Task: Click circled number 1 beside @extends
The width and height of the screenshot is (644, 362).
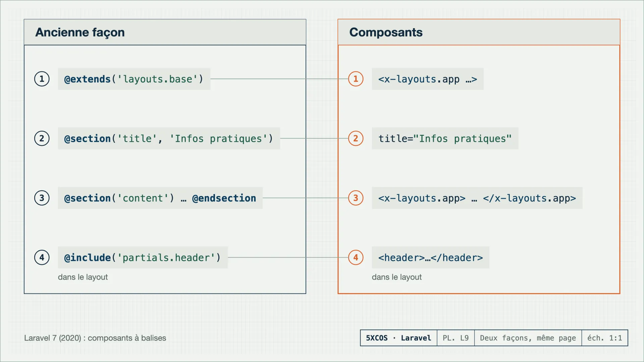Action: coord(42,79)
